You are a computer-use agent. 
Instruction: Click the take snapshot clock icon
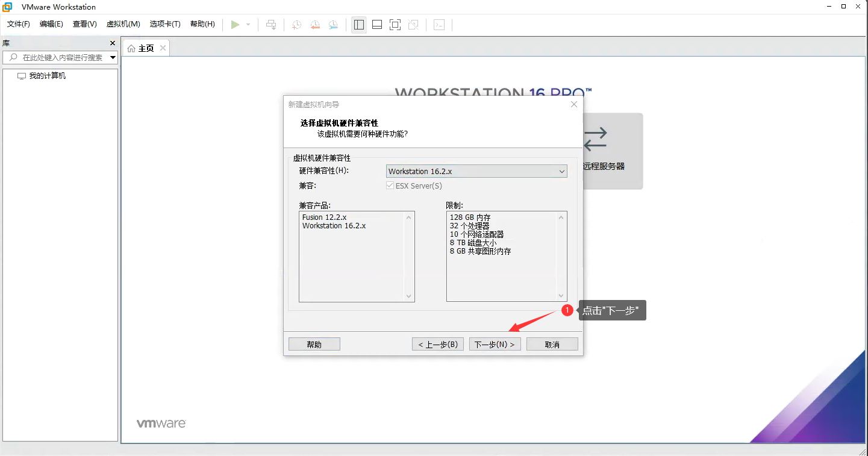click(297, 25)
